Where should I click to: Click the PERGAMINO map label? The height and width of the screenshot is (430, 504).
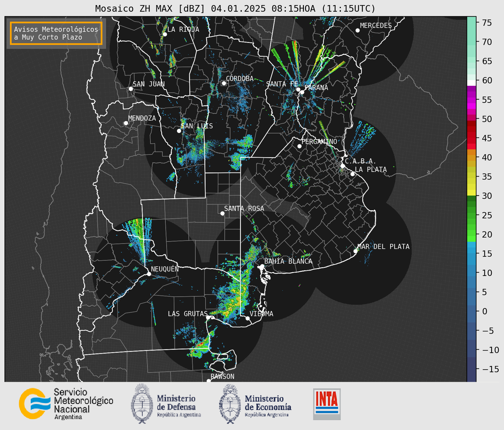point(319,142)
